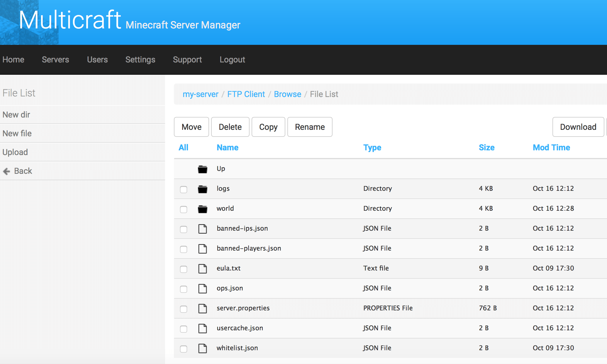Click the Text file type cell
This screenshot has height=364, width=607.
coord(376,268)
